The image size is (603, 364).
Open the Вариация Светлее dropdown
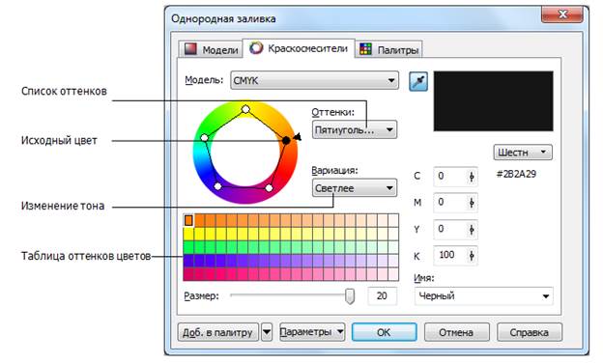point(355,188)
